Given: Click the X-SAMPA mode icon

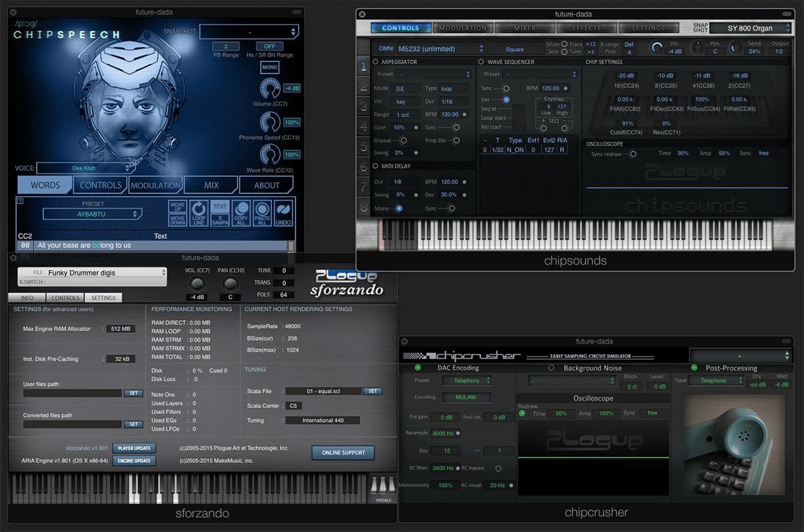Looking at the screenshot, I should tap(220, 220).
